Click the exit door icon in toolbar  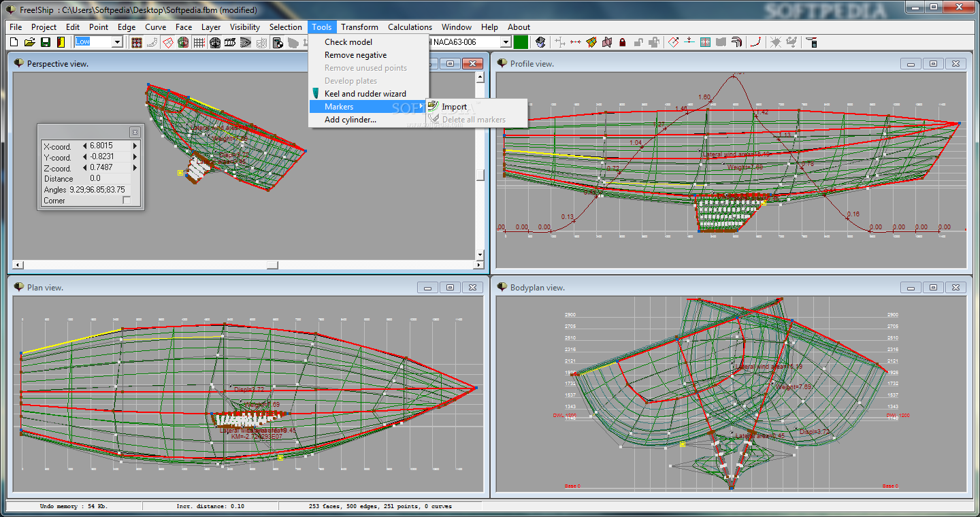pos(61,42)
